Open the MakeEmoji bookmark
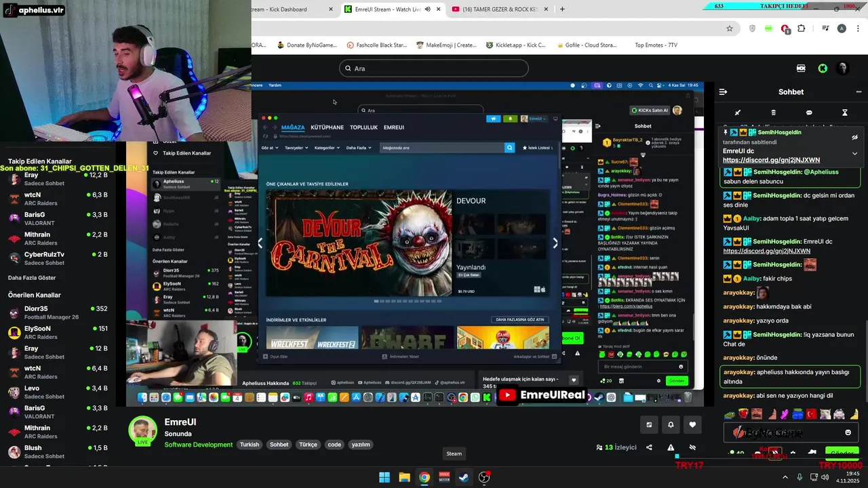 (x=446, y=45)
